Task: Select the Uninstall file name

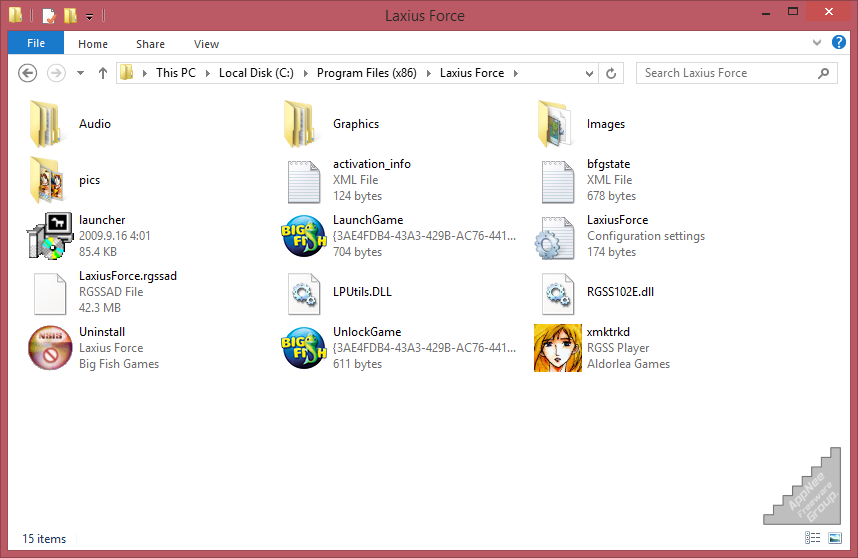Action: [x=102, y=332]
